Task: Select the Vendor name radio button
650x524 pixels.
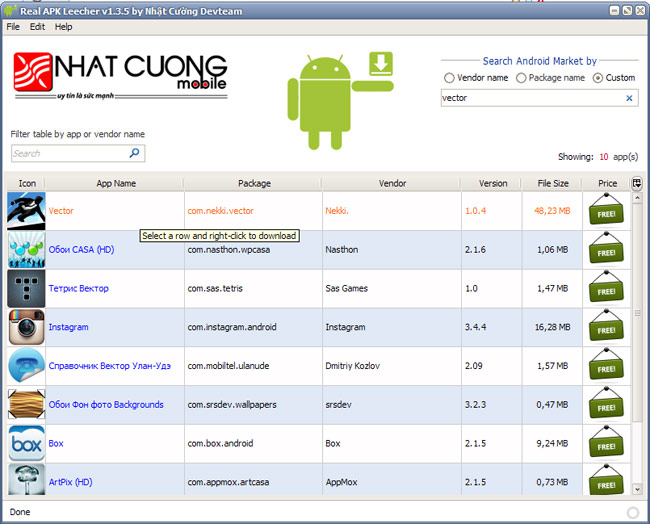Action: tap(449, 78)
